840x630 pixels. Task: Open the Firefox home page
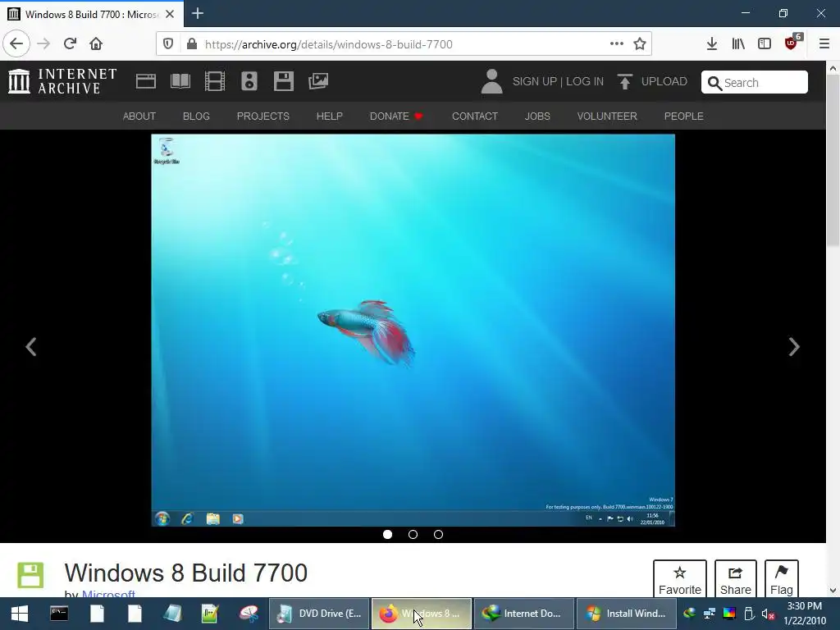96,44
